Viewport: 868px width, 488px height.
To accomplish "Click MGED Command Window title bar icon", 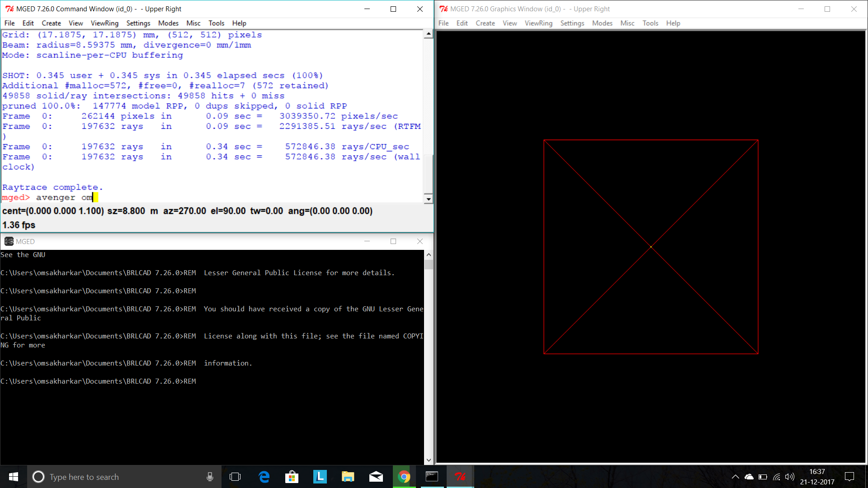I will (x=9, y=9).
